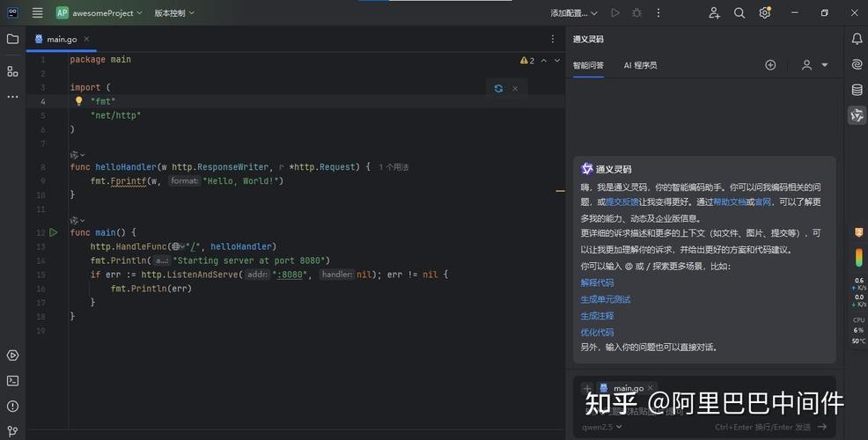Open the AI Assistant spiral icon in the right sidebar
This screenshot has width=868, height=440.
coord(857,64)
